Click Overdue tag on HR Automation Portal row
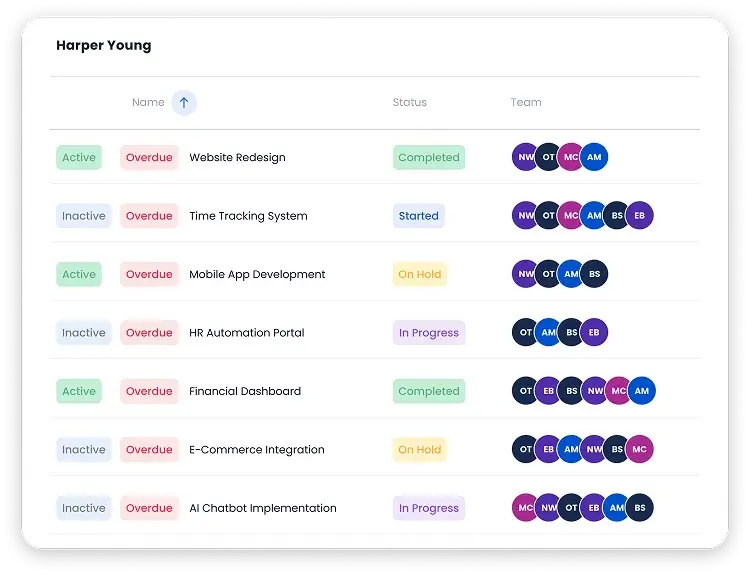The image size is (750, 575). click(149, 332)
